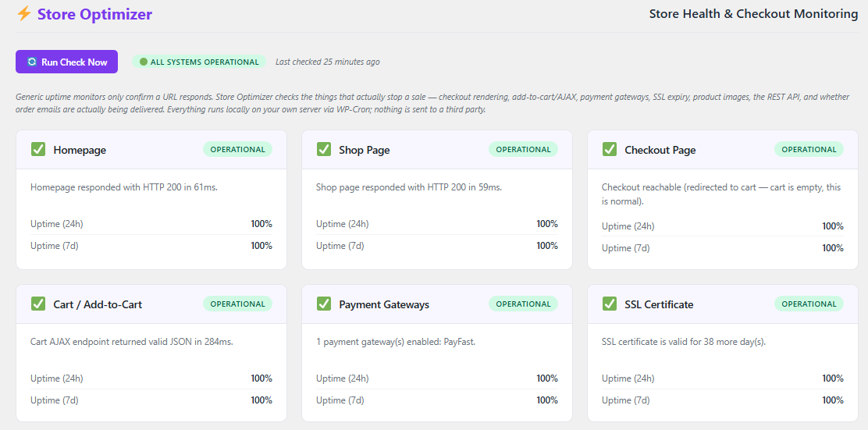Image resolution: width=868 pixels, height=430 pixels.
Task: Click the SSL Certificate card title
Action: coord(659,304)
